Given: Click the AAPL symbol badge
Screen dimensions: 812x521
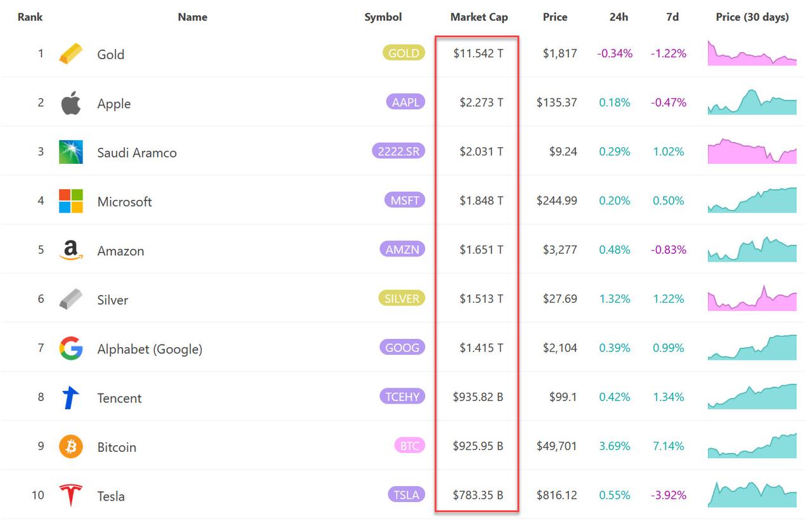Looking at the screenshot, I should tap(405, 102).
